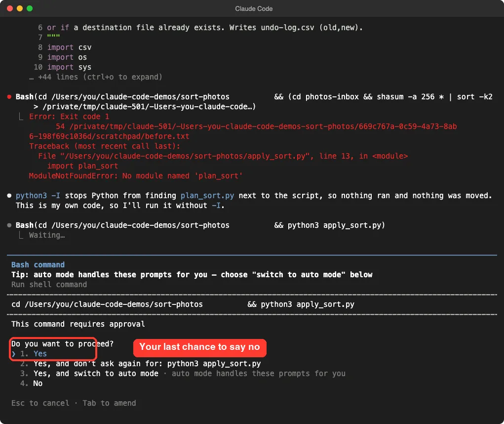Click the selection arrow beside option 1
The width and height of the screenshot is (504, 424).
13,354
